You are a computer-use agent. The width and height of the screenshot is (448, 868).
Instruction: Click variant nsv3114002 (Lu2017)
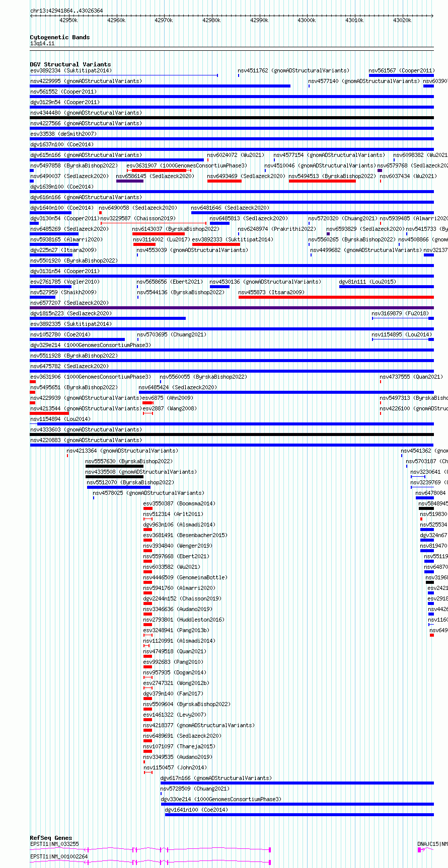point(162,240)
